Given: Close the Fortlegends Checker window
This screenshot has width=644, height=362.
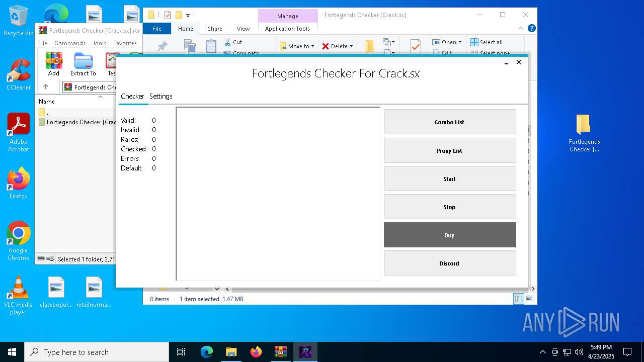Looking at the screenshot, I should (519, 62).
